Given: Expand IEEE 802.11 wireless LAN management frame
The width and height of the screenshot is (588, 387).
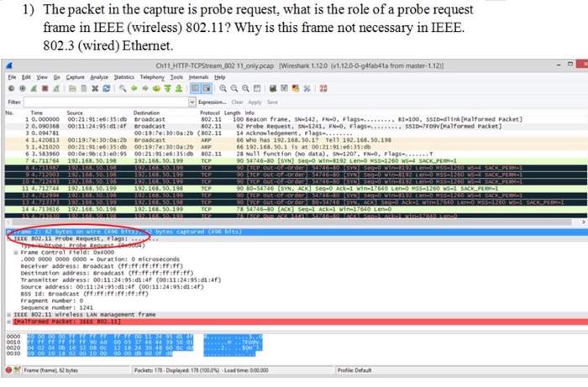Looking at the screenshot, I should [9, 315].
